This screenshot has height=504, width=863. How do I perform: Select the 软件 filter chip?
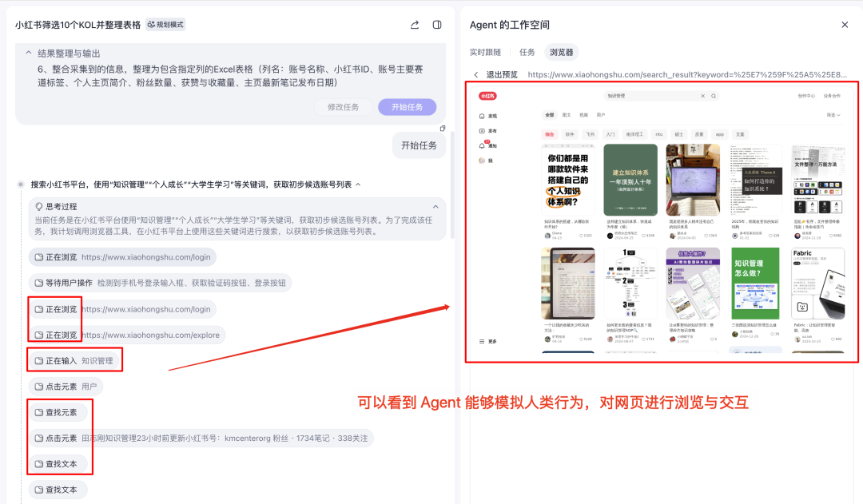[x=570, y=134]
